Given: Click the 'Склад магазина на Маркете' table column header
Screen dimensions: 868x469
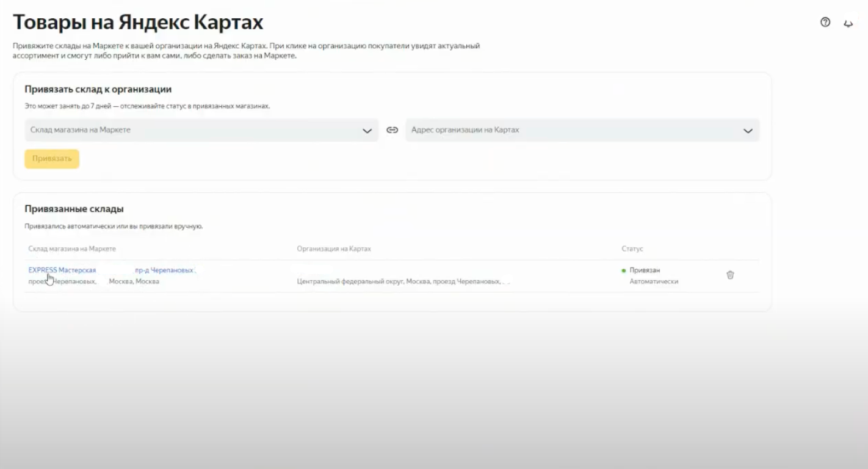Looking at the screenshot, I should [72, 249].
